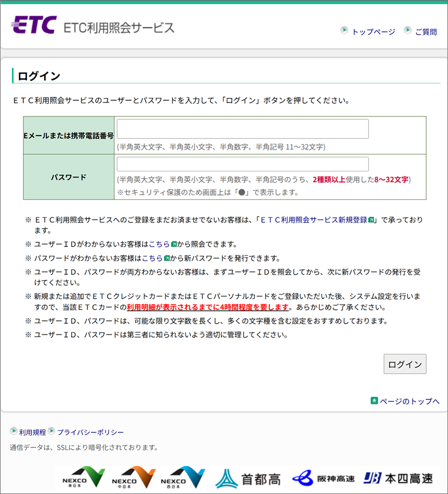Image resolution: width=448 pixels, height=494 pixels.
Task: Click the NEXCO 中日本 orange logo
Action: pos(134,478)
